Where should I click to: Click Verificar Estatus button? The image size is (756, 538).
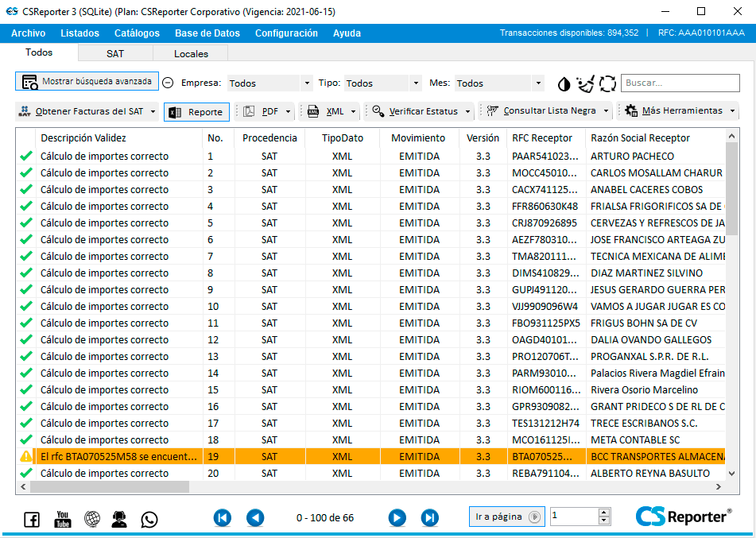point(416,111)
